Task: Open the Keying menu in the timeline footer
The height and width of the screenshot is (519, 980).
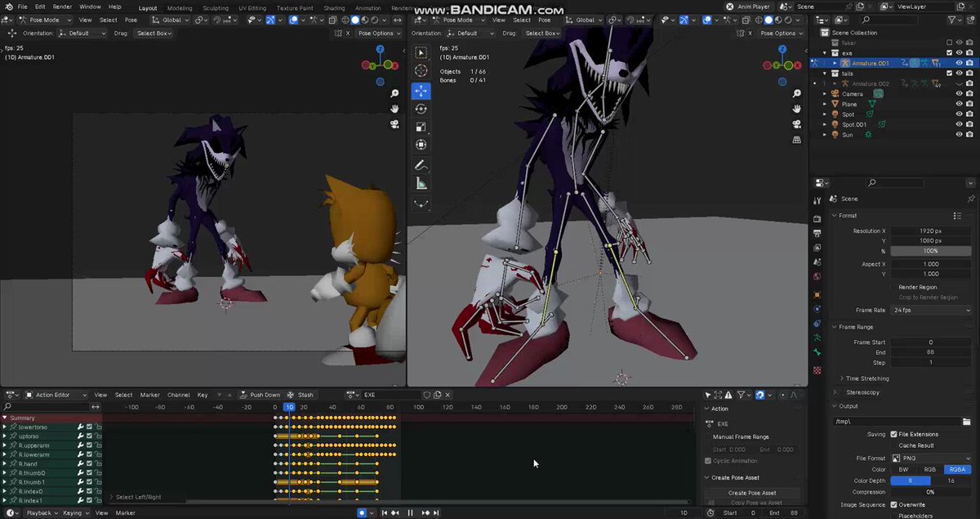Action: click(74, 513)
